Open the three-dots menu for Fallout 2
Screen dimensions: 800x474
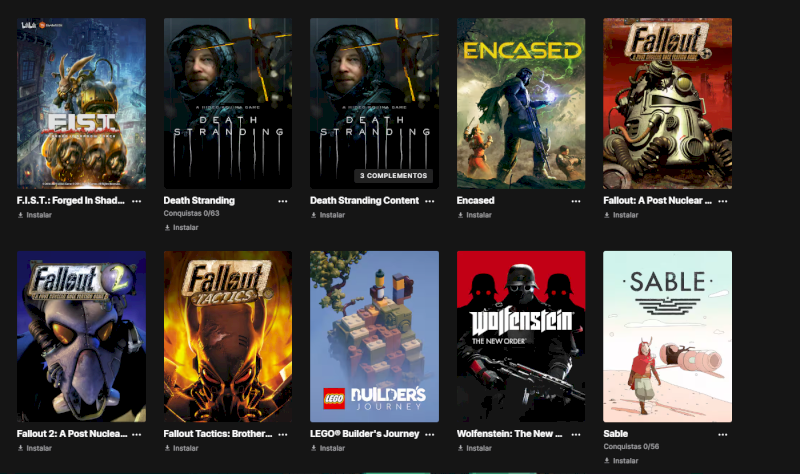pos(136,434)
